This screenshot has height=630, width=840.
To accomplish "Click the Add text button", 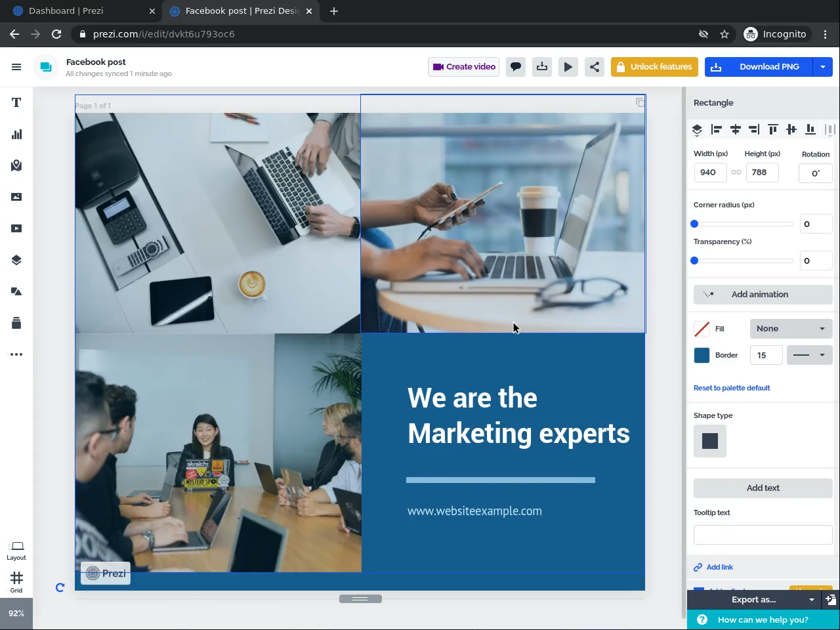I will pyautogui.click(x=763, y=488).
